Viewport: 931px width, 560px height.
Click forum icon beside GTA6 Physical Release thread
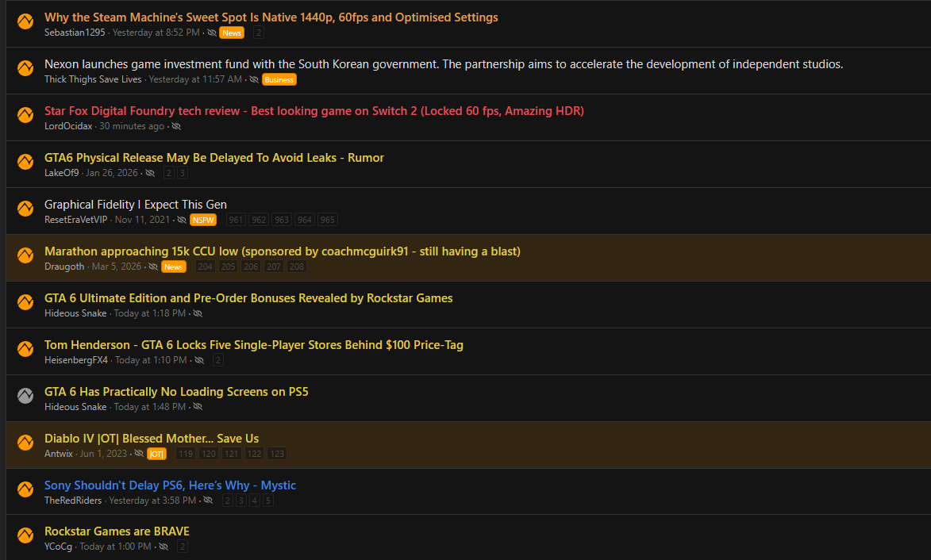25,162
